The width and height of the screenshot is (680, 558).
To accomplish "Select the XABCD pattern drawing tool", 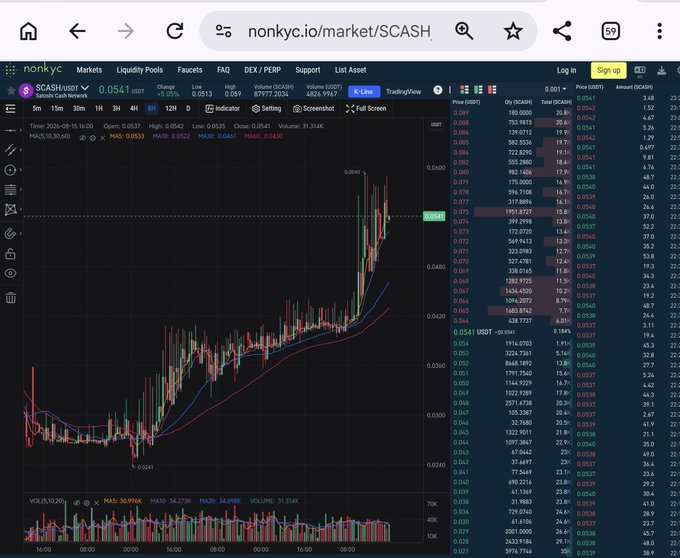I will (x=10, y=210).
